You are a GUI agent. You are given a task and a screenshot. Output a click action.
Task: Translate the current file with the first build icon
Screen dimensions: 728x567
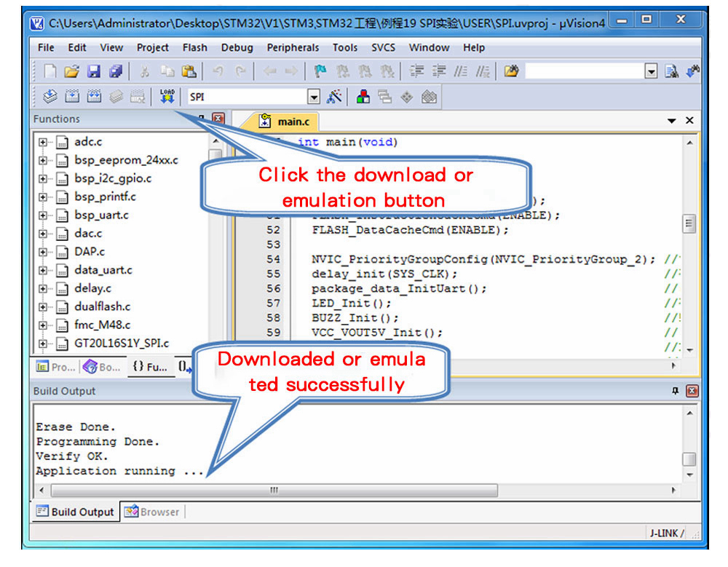click(x=50, y=97)
